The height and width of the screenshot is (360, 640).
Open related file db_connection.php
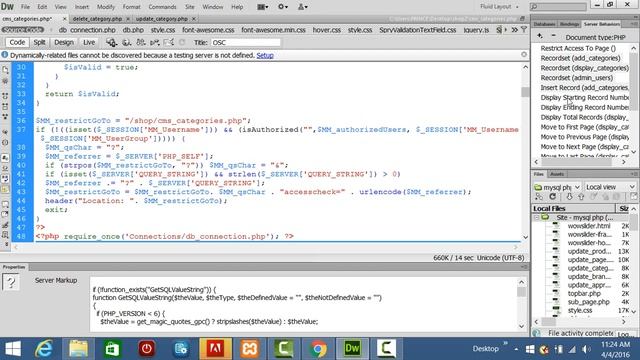coord(87,30)
